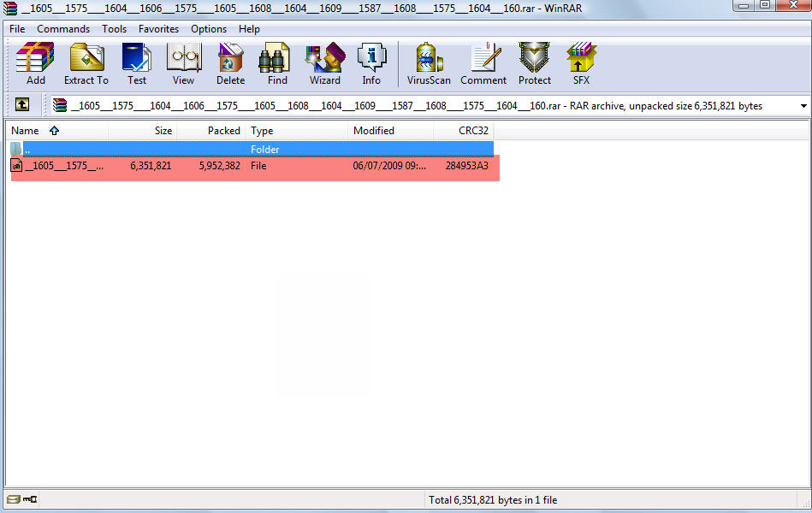Sort by Size column header
This screenshot has width=812, height=513.
coord(142,131)
